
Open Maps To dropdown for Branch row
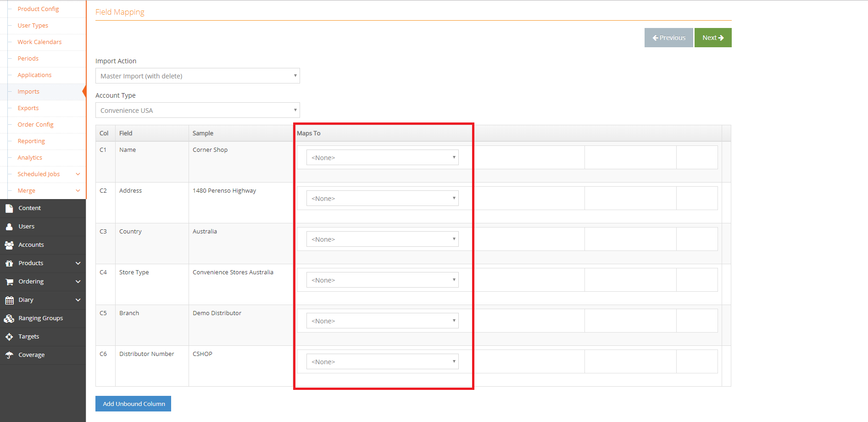click(x=383, y=321)
